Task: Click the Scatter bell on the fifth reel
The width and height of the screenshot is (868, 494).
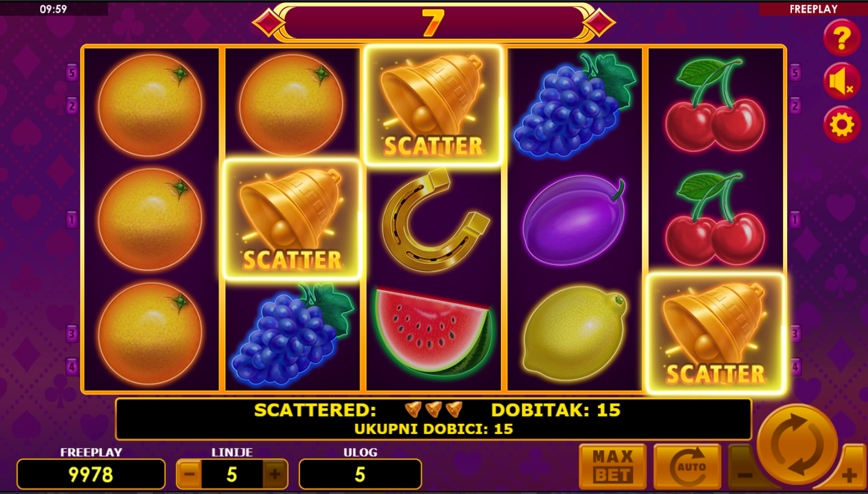Action: click(716, 333)
